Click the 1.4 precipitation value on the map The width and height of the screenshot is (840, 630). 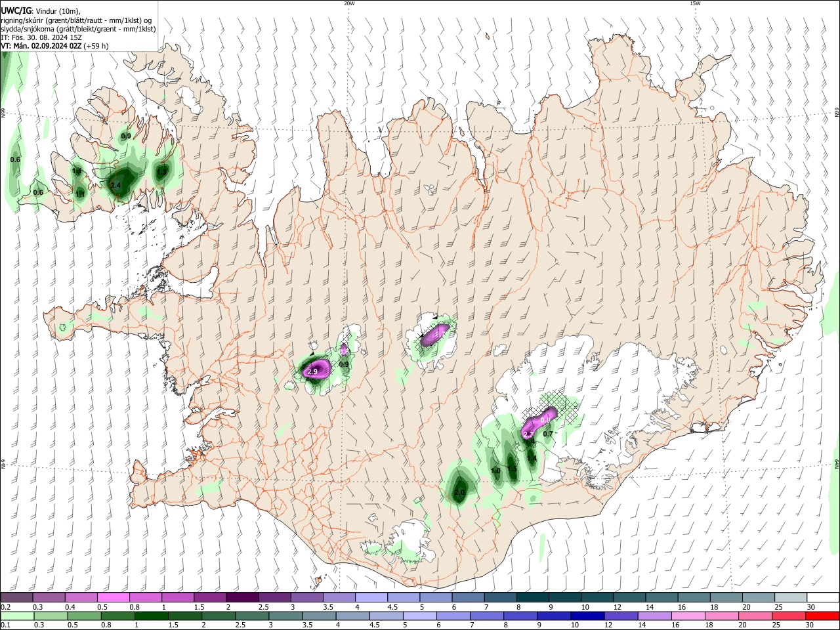[x=532, y=458]
